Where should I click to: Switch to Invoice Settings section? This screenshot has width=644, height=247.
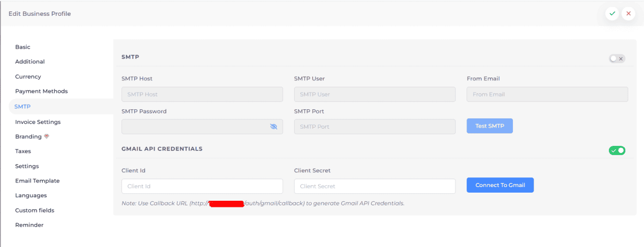click(x=38, y=122)
